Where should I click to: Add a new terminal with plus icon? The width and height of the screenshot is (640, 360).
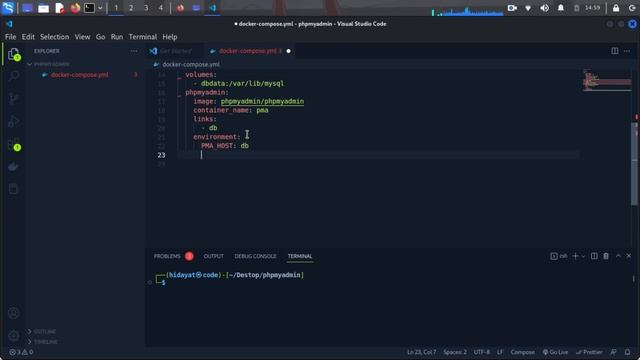[x=576, y=256]
